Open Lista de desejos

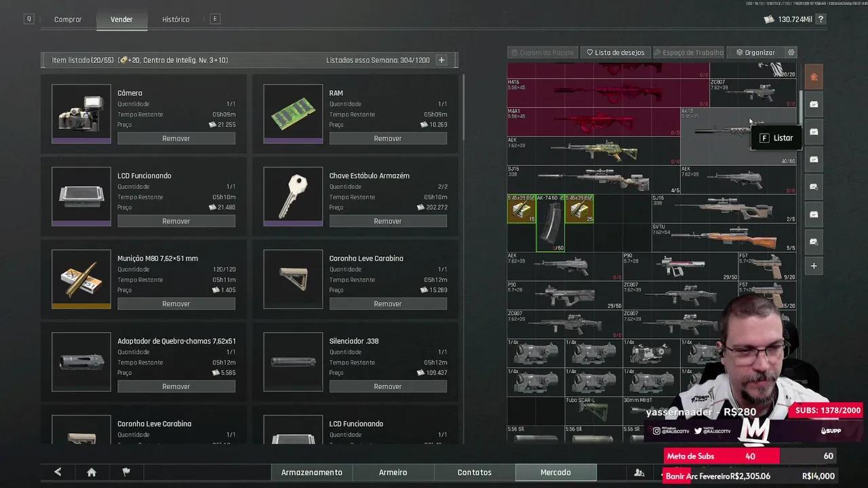tap(616, 52)
